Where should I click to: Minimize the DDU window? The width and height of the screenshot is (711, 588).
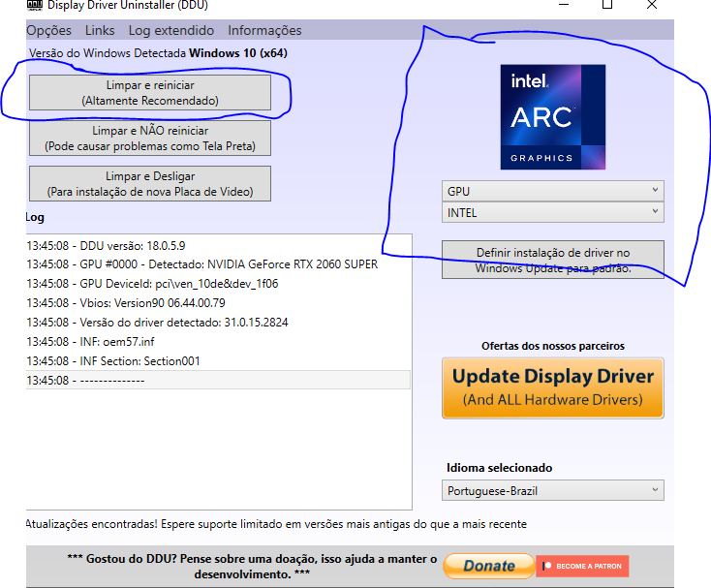point(564,5)
